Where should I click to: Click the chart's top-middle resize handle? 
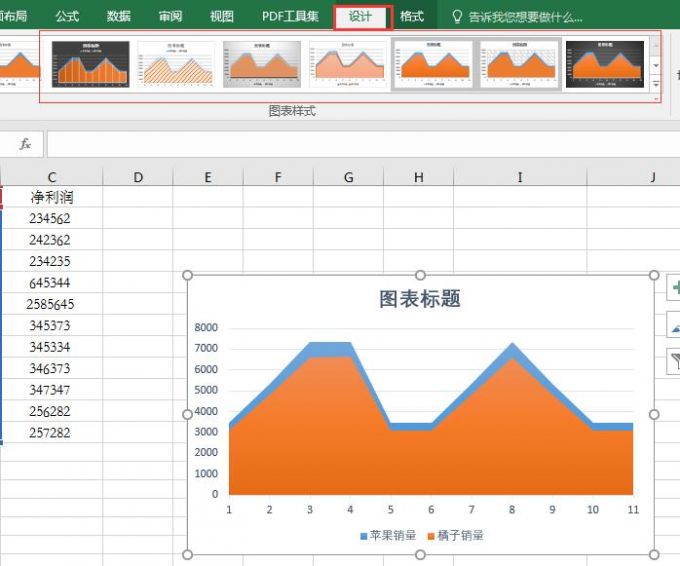tap(420, 275)
